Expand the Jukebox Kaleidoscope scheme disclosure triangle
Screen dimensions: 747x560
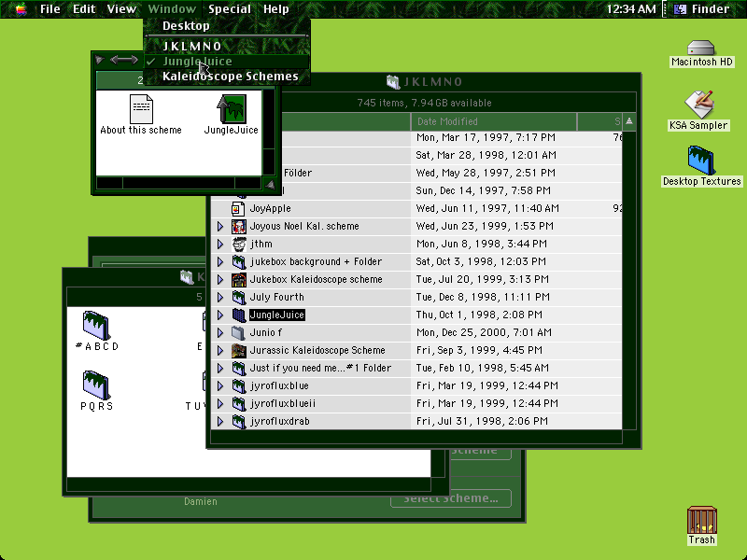(220, 279)
